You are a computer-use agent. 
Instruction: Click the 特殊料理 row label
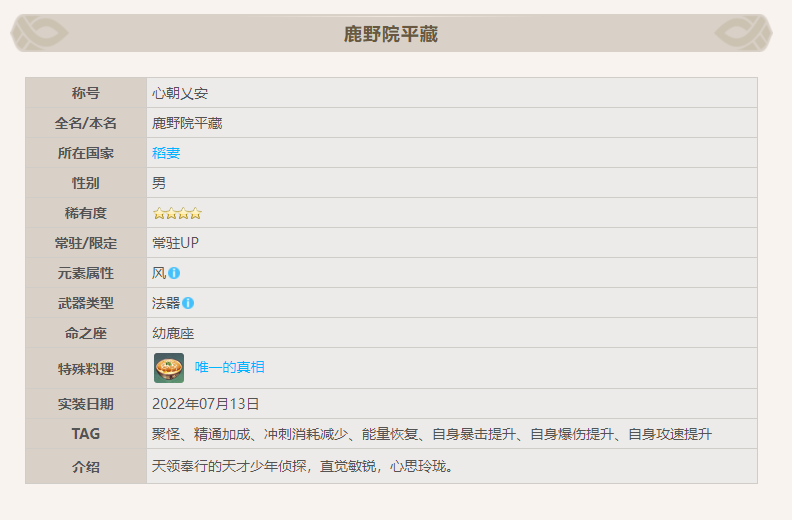tap(86, 369)
